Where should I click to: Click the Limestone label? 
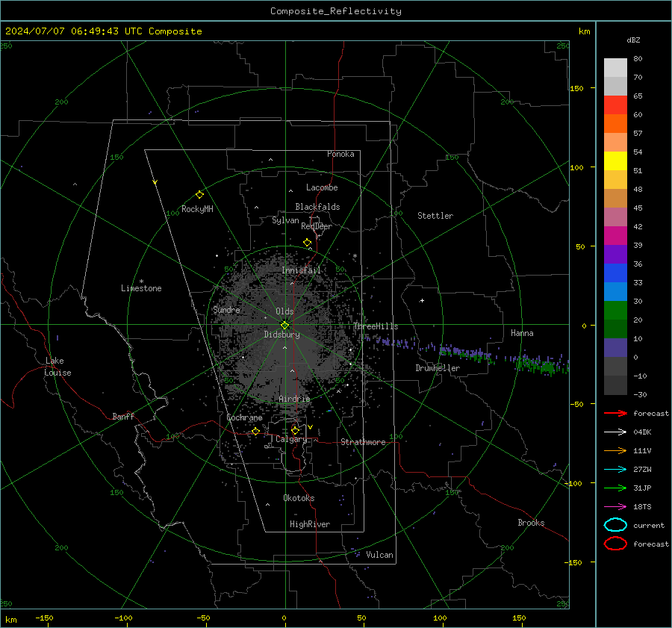[141, 288]
